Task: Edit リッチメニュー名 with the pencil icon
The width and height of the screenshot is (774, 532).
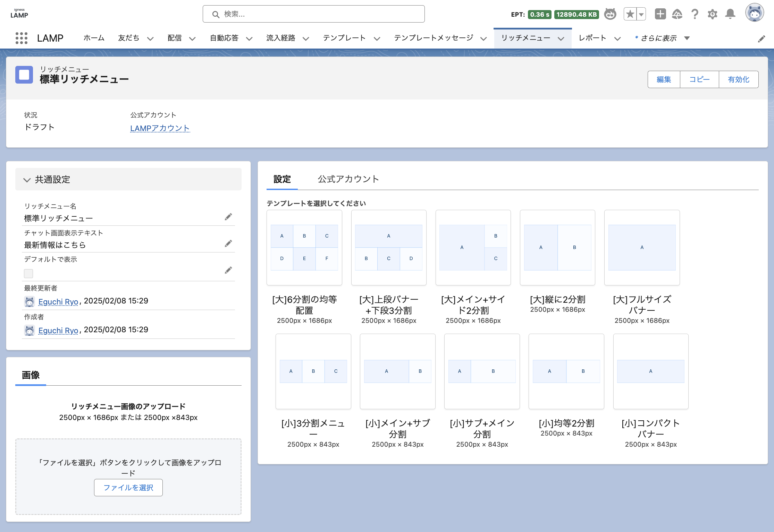Action: pos(228,217)
